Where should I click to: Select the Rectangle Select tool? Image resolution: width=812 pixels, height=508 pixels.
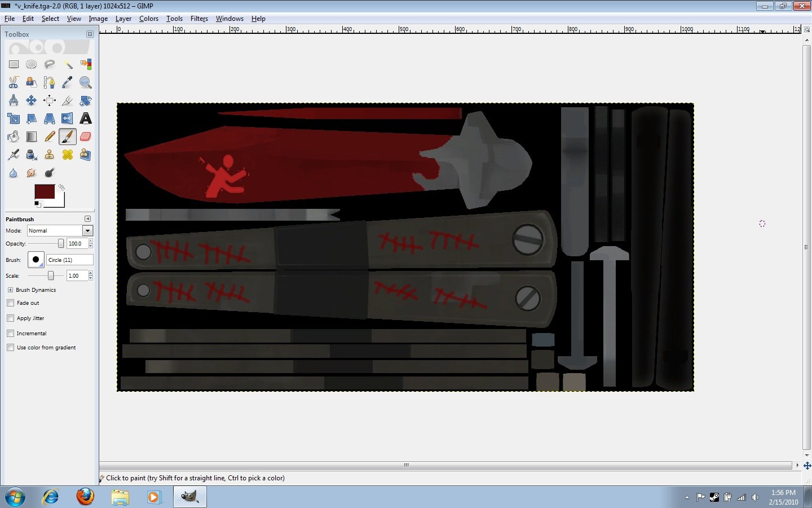click(x=14, y=64)
